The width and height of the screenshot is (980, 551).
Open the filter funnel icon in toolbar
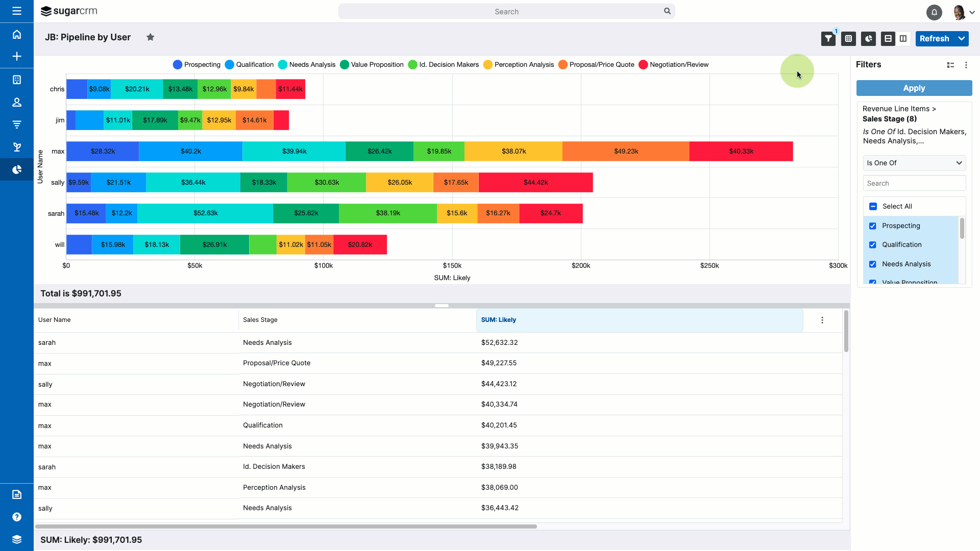828,39
